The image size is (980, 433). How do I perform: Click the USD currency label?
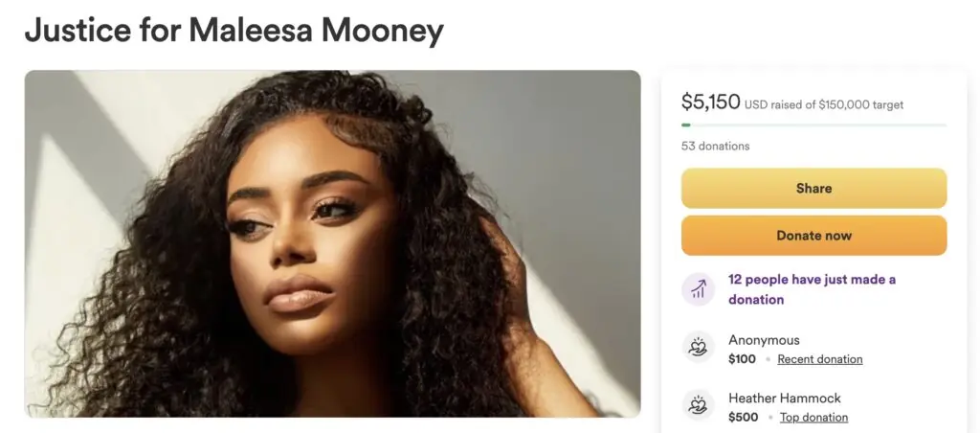pyautogui.click(x=756, y=104)
